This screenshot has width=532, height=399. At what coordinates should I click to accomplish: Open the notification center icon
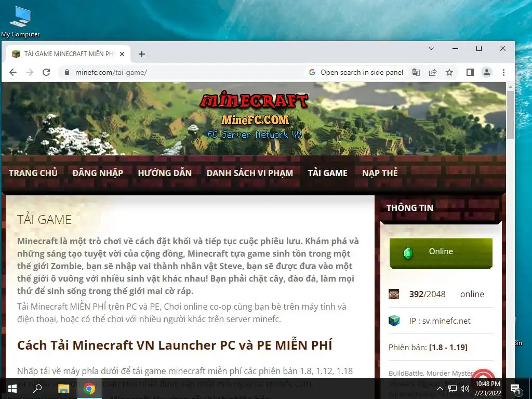click(515, 389)
